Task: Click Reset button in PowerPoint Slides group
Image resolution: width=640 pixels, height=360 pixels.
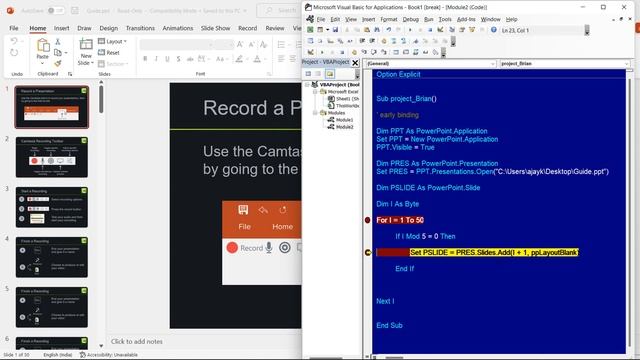Action: tap(109, 53)
